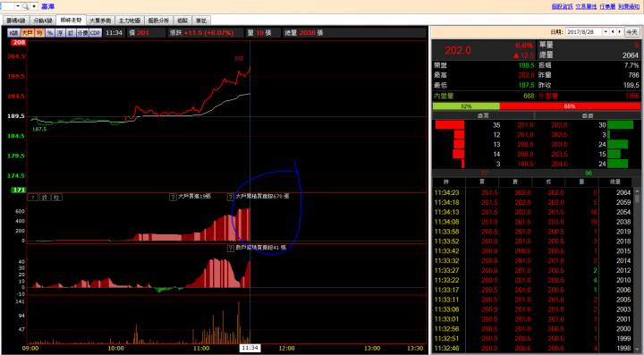
Task: Toggle the 浮 chart button
Action: [60, 33]
